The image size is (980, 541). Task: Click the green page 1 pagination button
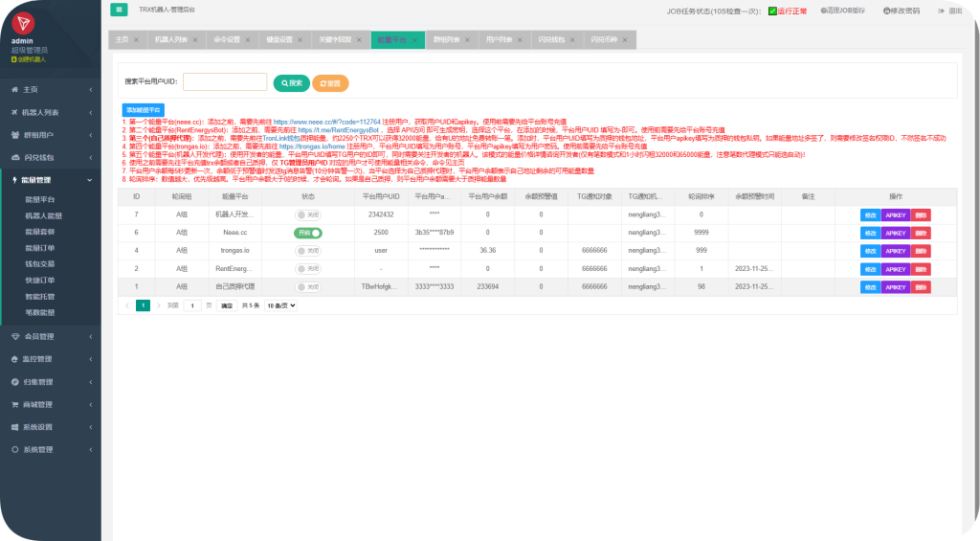(144, 305)
